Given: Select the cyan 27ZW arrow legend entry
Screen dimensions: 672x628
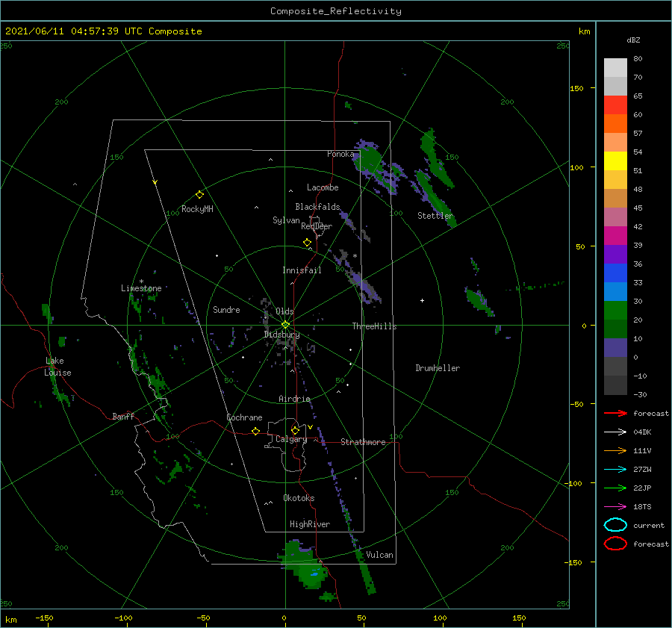Looking at the screenshot, I should (x=615, y=470).
